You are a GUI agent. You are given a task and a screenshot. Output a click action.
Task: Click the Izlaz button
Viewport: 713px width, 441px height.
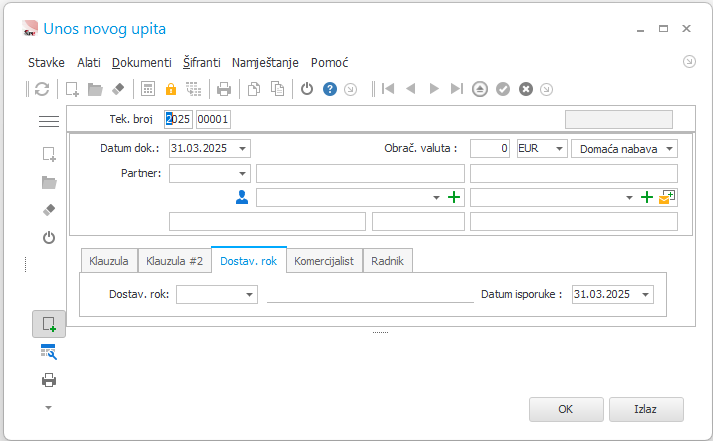[646, 409]
